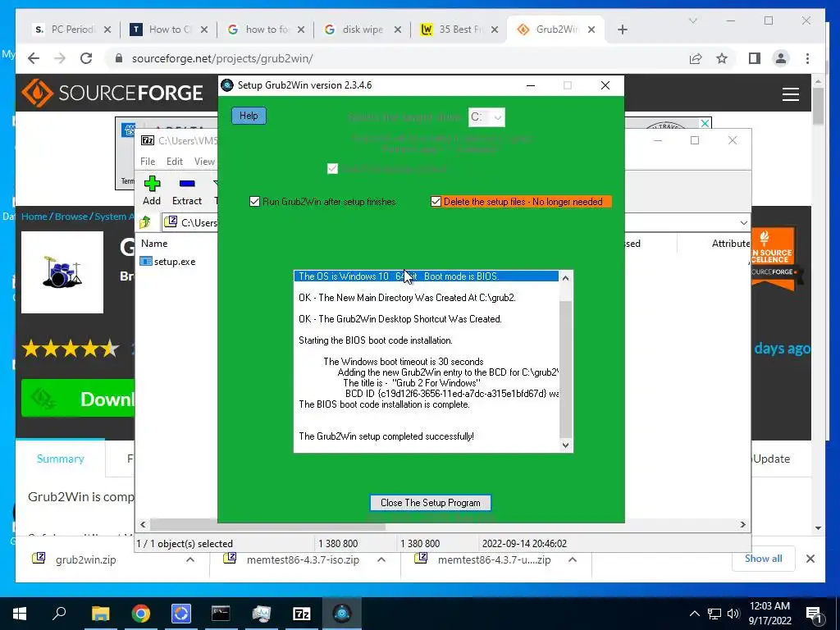Click Show all downloads

pos(764,559)
